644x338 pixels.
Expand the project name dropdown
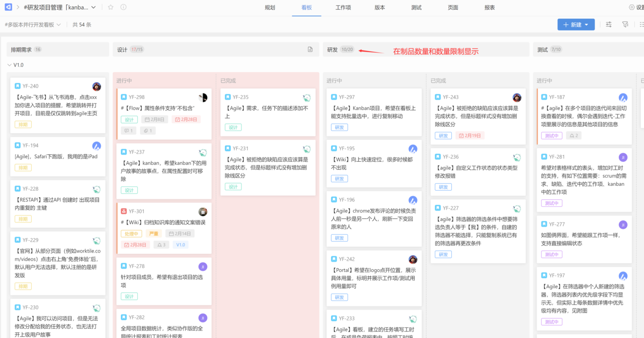pyautogui.click(x=93, y=8)
